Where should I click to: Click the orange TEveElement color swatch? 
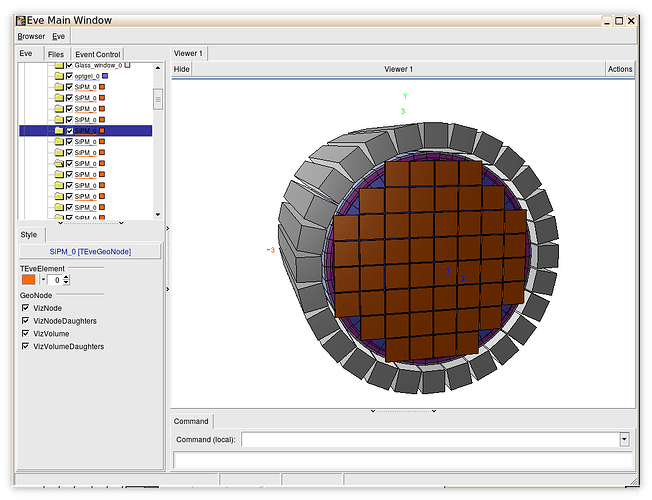tap(29, 281)
